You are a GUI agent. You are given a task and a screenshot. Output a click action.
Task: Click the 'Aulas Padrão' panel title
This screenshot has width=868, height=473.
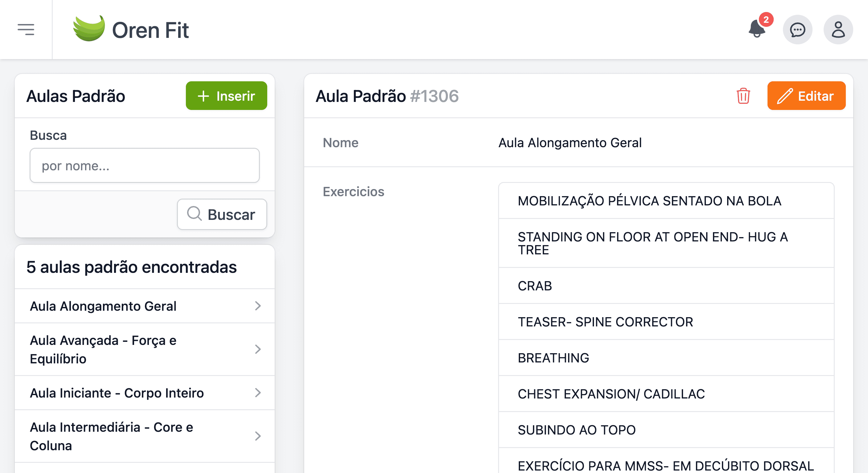(x=76, y=96)
